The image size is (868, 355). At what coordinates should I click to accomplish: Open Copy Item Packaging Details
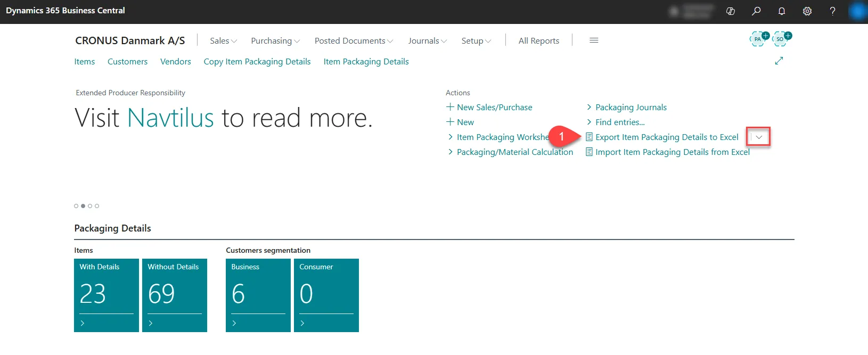click(257, 62)
